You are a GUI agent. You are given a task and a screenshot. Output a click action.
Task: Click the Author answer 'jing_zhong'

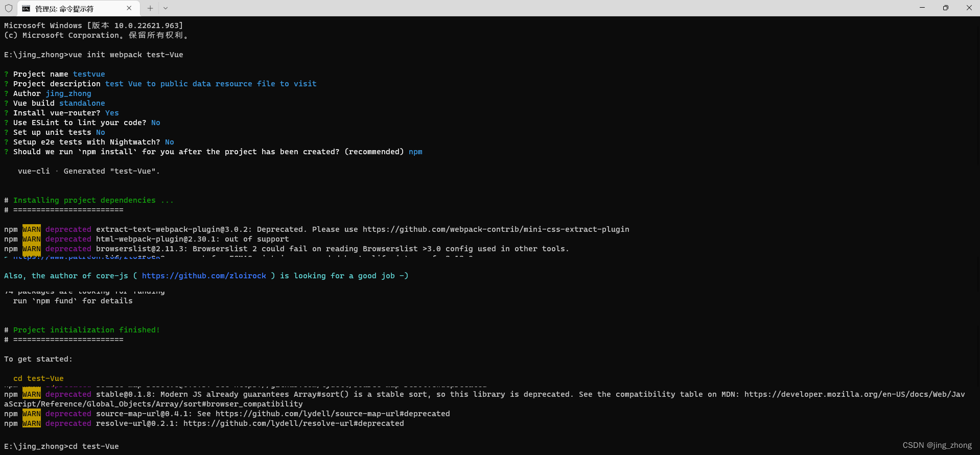pos(68,93)
